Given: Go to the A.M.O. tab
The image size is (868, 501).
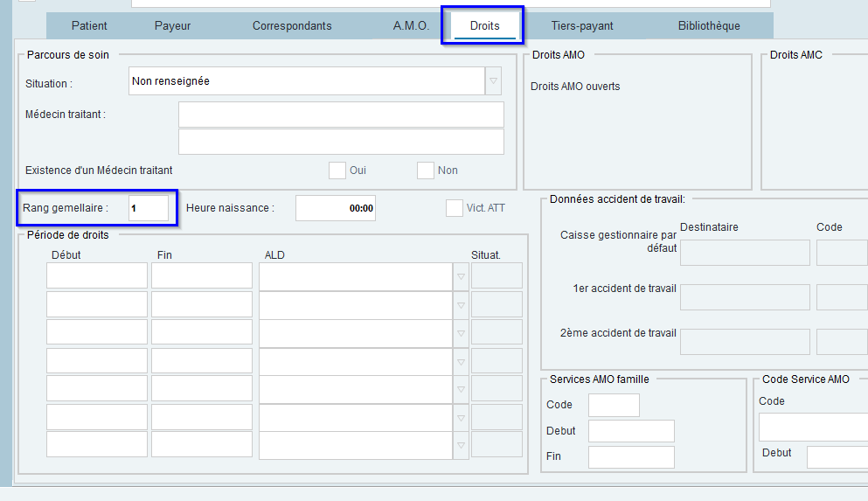Looking at the screenshot, I should tap(411, 26).
